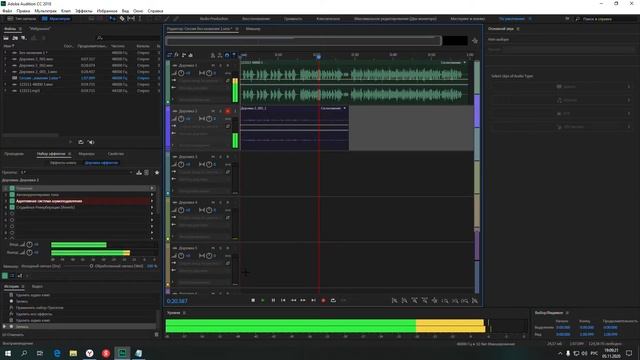Select the Эффекты клипа button
This screenshot has width=640, height=360.
click(63, 162)
